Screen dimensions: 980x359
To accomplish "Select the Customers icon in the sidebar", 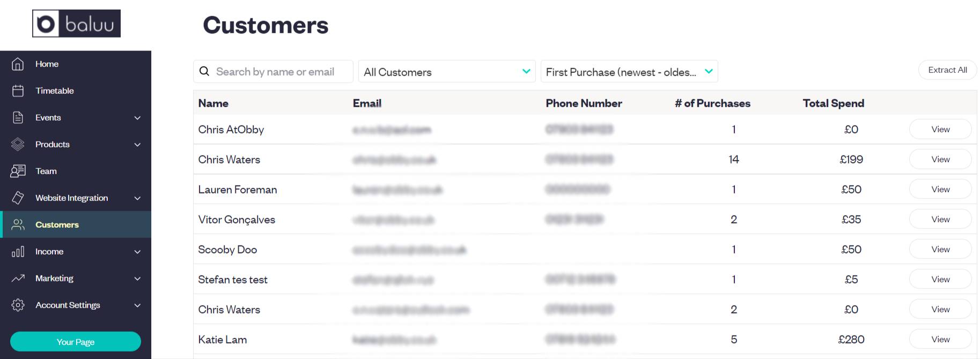I will coord(18,225).
